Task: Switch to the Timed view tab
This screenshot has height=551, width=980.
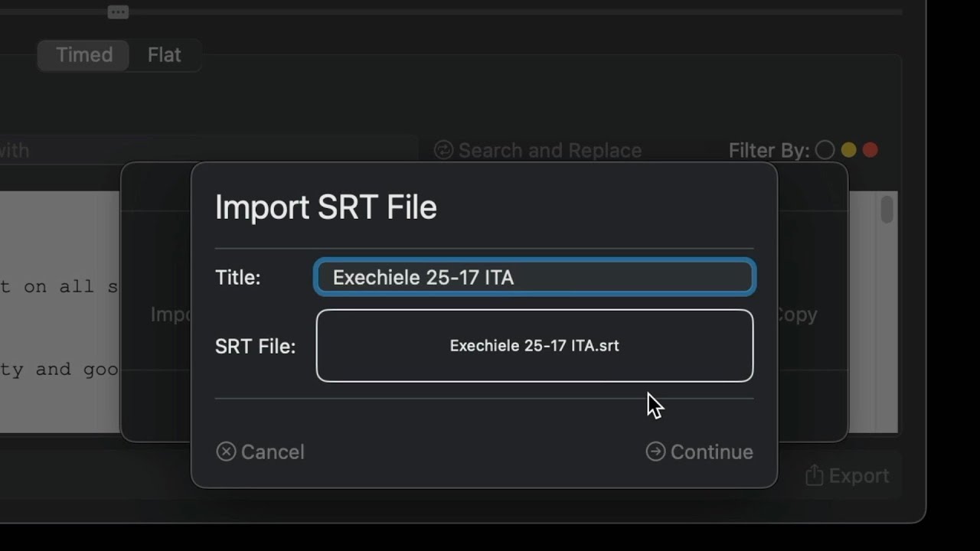Action: pyautogui.click(x=84, y=55)
